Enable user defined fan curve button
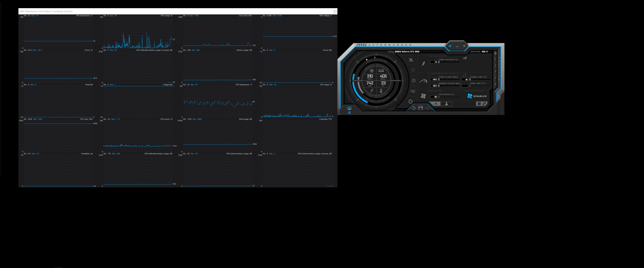644x268 pixels. pos(446,104)
